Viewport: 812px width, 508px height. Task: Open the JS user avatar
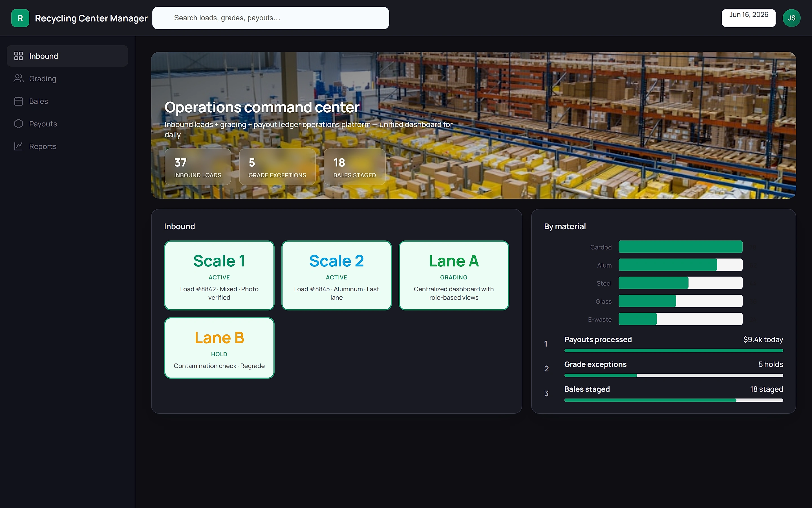coord(791,18)
